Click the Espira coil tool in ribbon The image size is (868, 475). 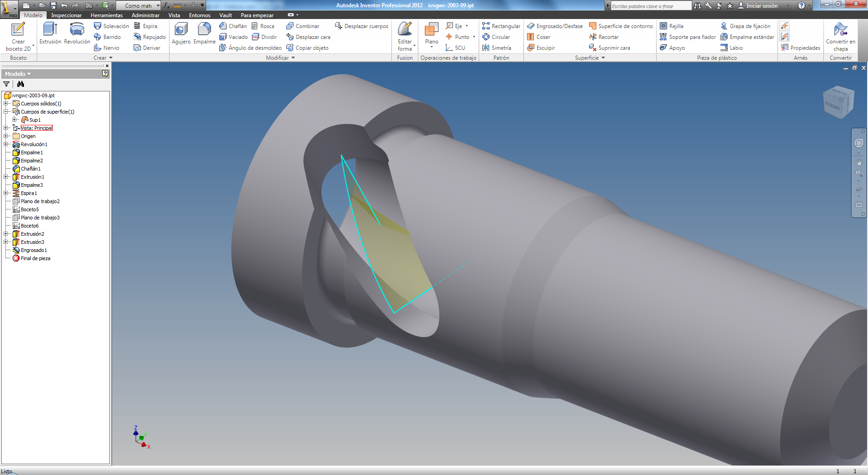coord(146,26)
